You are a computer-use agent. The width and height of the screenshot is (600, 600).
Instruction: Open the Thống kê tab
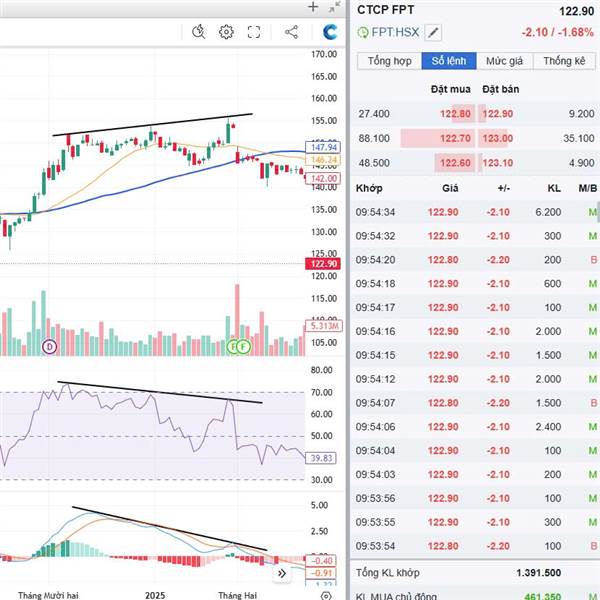coord(564,61)
